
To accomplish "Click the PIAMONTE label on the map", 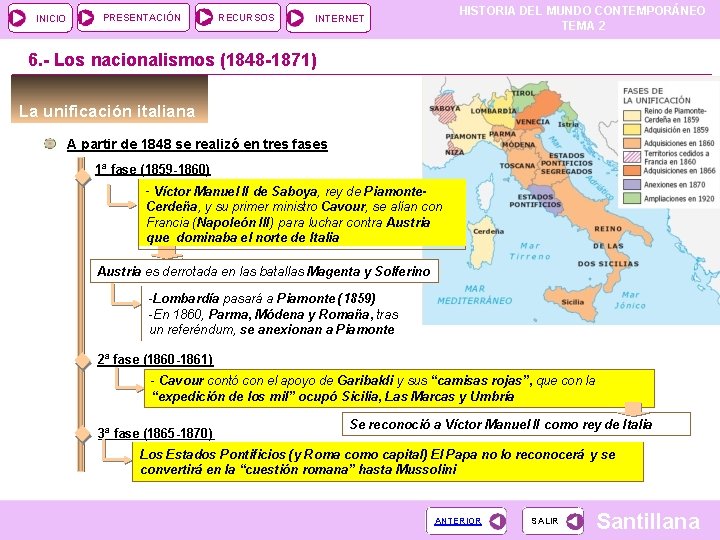I will [x=466, y=136].
